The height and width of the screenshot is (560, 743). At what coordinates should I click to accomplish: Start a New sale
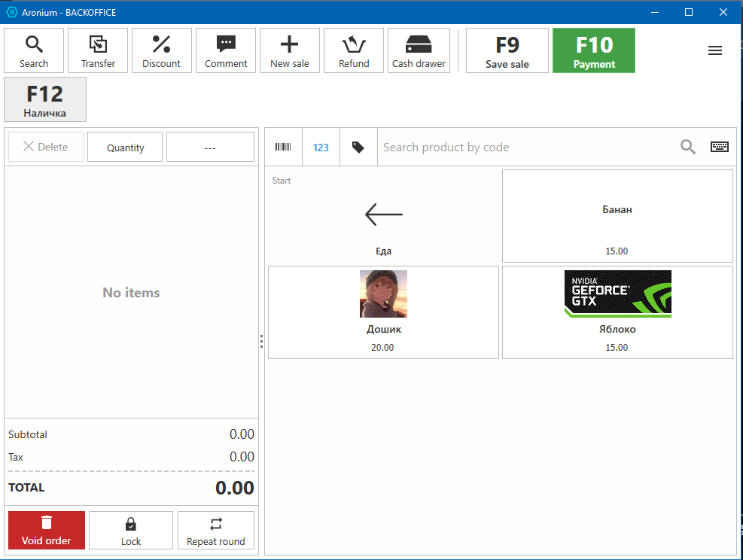click(290, 50)
